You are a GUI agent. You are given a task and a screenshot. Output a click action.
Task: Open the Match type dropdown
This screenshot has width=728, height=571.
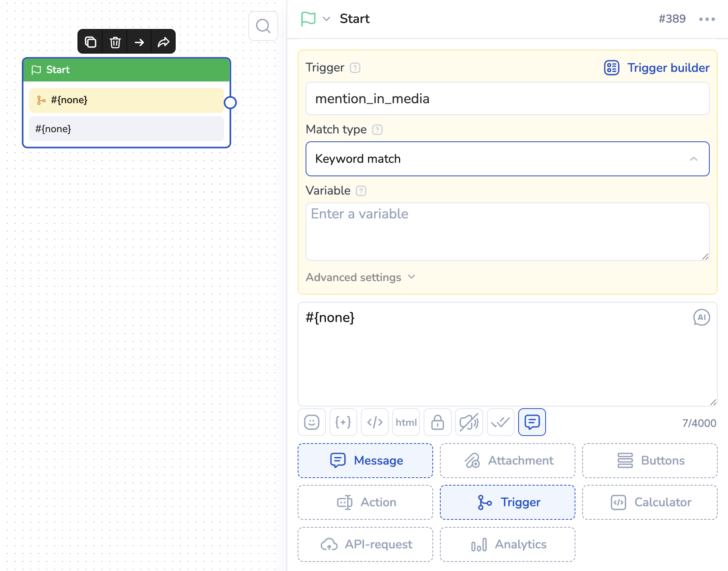click(507, 159)
